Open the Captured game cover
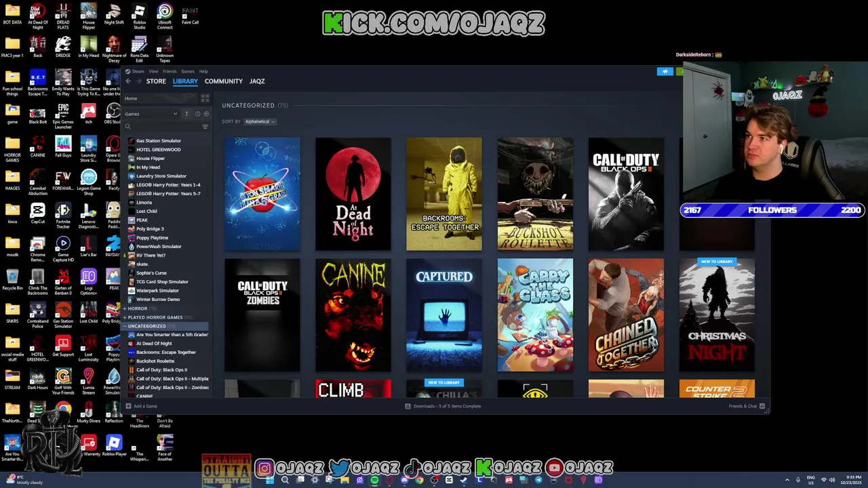The width and height of the screenshot is (868, 488). (444, 315)
